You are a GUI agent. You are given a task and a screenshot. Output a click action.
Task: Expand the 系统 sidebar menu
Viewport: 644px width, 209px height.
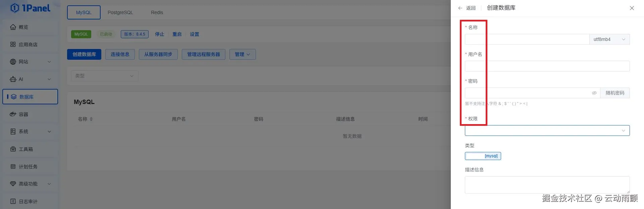coord(49,132)
